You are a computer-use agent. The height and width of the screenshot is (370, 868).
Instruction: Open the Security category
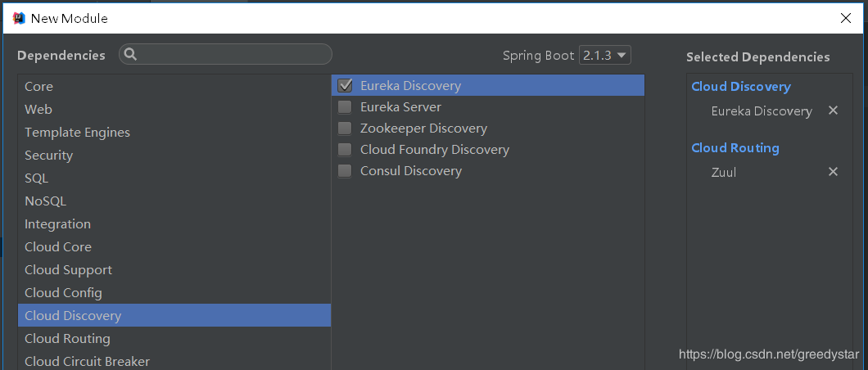[174, 156]
